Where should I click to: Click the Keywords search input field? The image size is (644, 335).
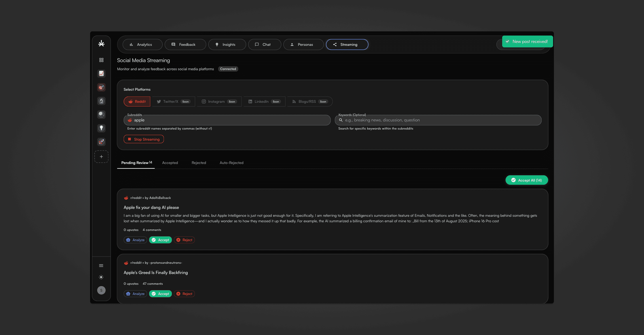[x=440, y=120]
